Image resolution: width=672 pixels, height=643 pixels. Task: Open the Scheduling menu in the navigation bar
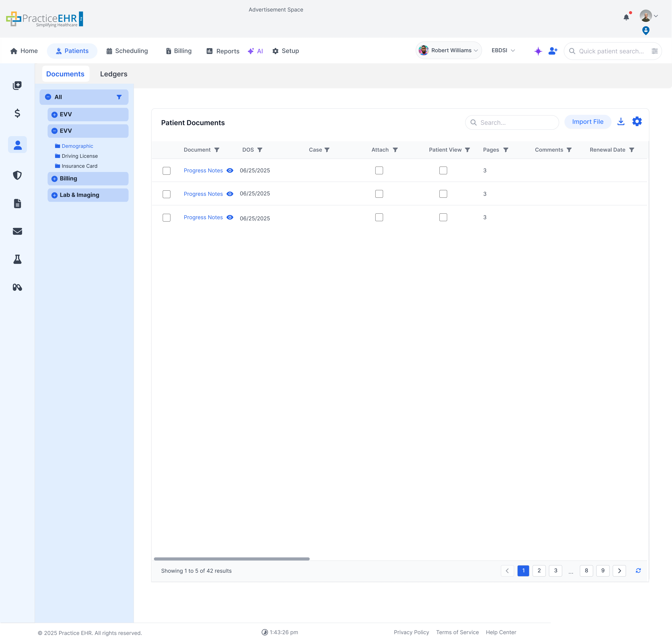127,51
